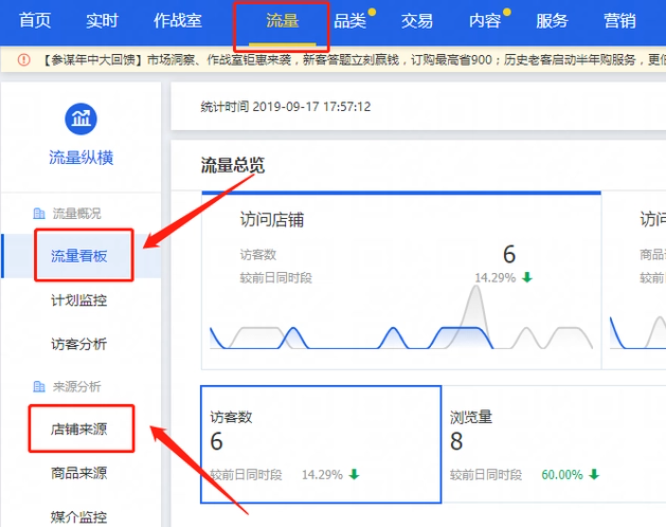Viewport: 667px width, 527px height.
Task: Select the 流量 tab in top navigation
Action: [x=282, y=21]
